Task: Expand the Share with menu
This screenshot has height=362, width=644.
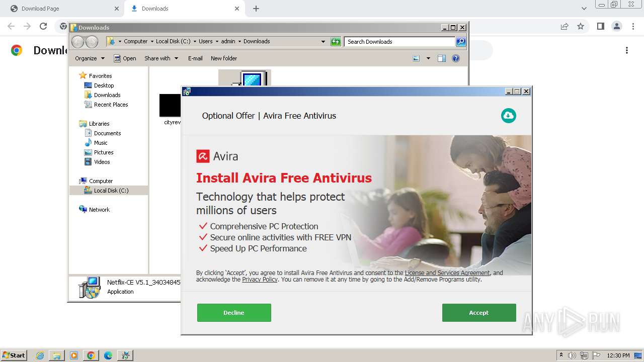Action: click(161, 58)
